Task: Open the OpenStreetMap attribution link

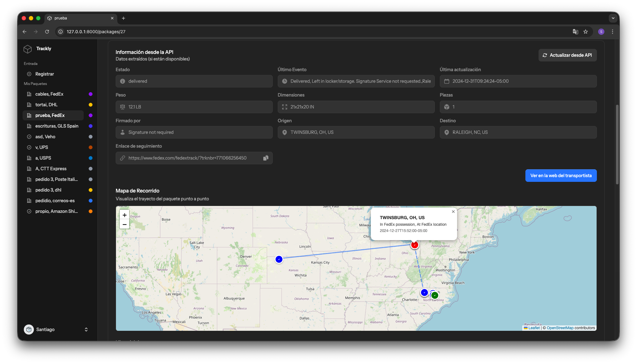Action: [x=560, y=328]
